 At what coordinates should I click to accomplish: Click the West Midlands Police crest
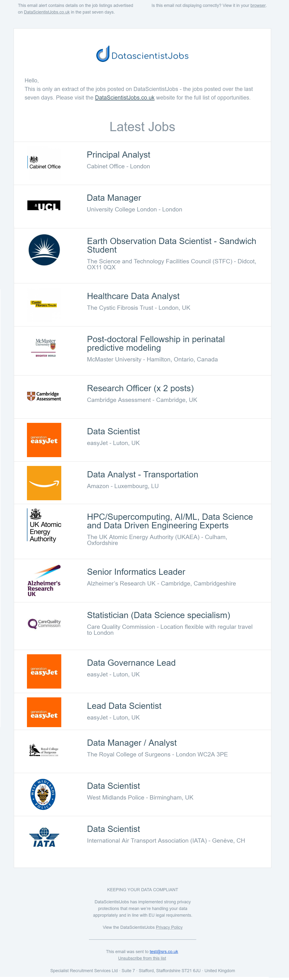[x=43, y=794]
